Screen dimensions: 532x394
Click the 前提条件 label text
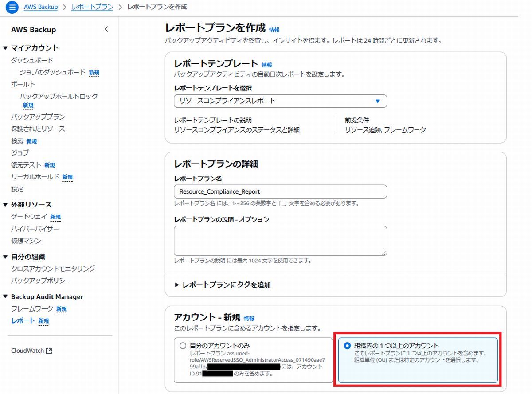tap(357, 120)
